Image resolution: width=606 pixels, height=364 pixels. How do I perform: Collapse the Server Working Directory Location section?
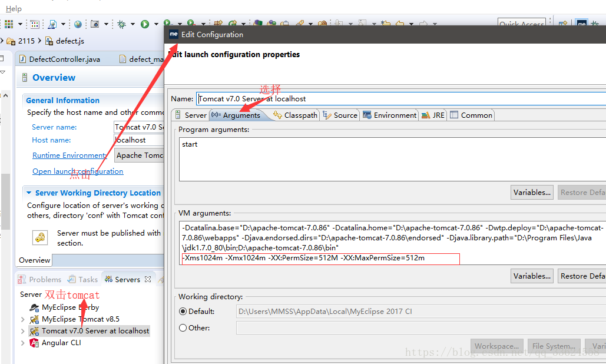29,193
